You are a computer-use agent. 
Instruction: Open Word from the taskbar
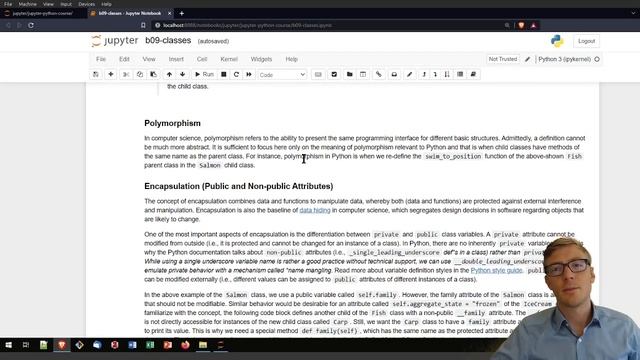click(132, 345)
